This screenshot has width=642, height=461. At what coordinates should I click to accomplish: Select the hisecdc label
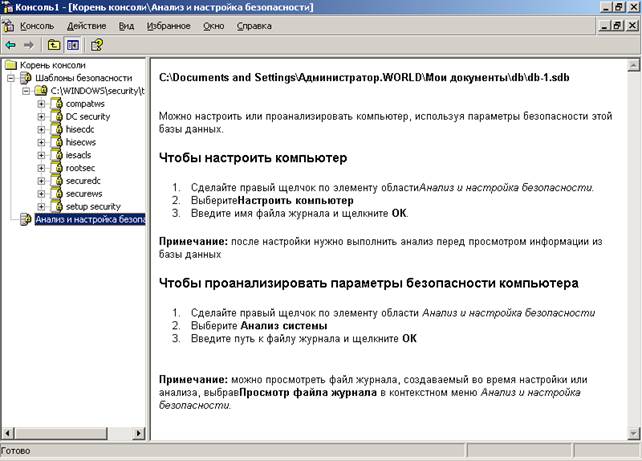click(x=80, y=129)
